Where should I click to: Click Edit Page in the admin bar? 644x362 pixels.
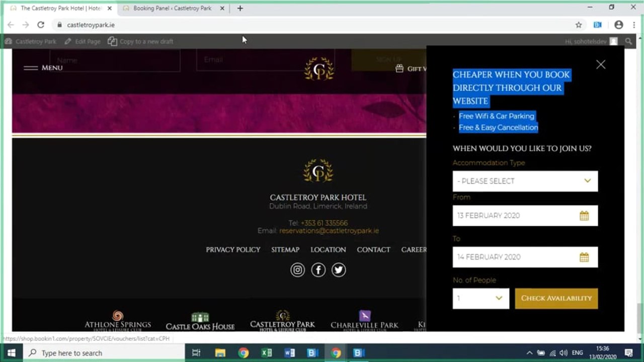(x=83, y=41)
